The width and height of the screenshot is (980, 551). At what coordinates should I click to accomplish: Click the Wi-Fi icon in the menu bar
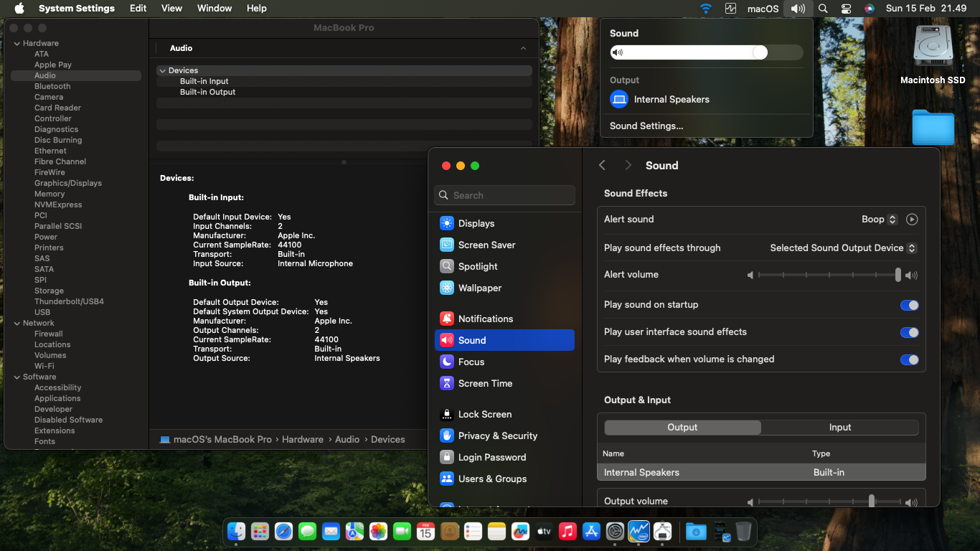tap(706, 9)
